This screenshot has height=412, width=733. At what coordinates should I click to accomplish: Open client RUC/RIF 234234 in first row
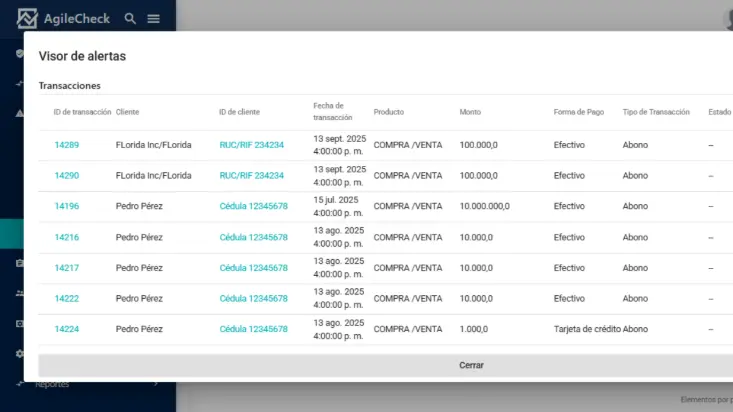(251, 145)
